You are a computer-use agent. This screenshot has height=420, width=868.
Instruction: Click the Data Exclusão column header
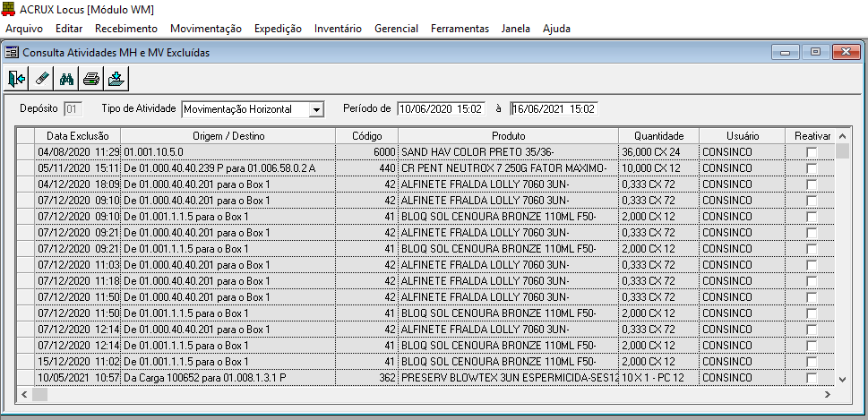(78, 135)
